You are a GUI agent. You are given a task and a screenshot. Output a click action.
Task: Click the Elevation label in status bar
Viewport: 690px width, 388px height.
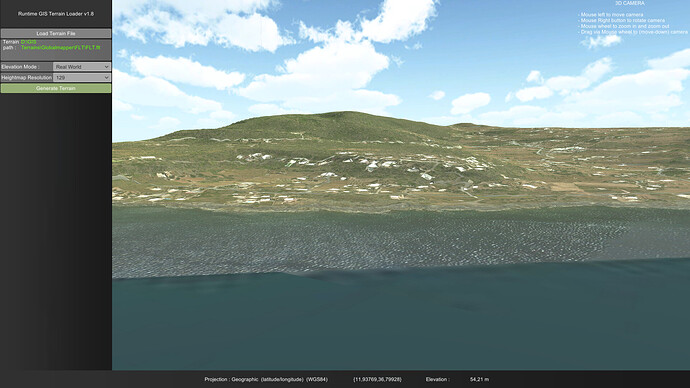pyautogui.click(x=437, y=379)
